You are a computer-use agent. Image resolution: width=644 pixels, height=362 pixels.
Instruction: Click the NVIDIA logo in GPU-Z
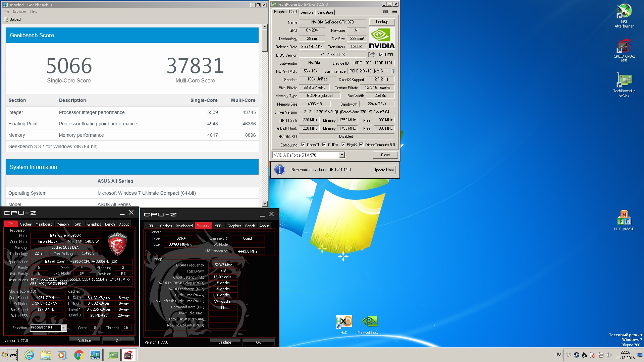pyautogui.click(x=382, y=38)
